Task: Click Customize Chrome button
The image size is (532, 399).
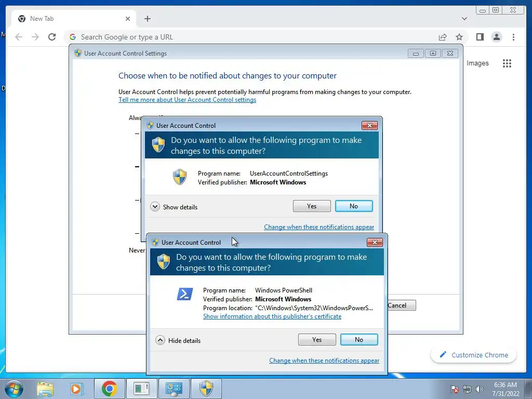Action: tap(474, 355)
